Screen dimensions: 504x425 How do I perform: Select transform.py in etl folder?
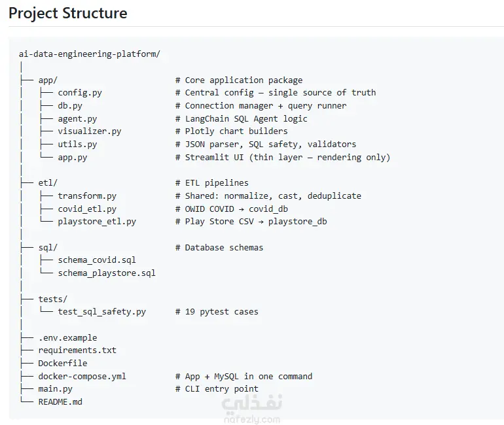coord(87,195)
